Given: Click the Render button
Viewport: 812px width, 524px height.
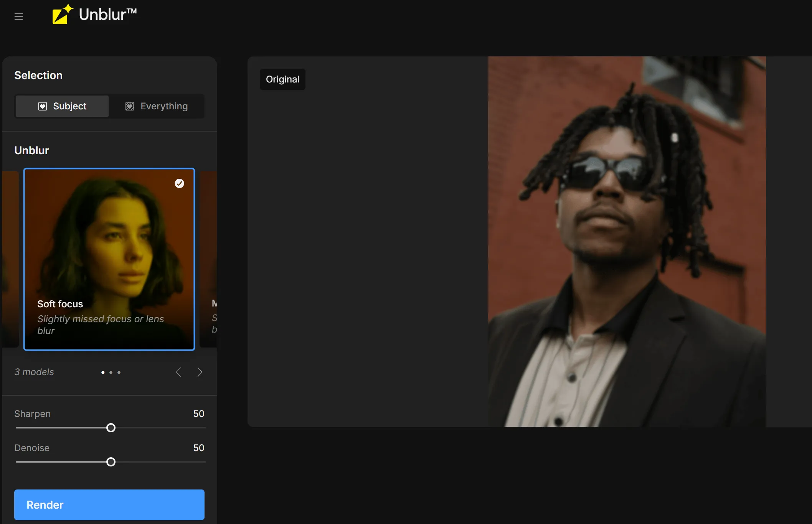Looking at the screenshot, I should (109, 504).
